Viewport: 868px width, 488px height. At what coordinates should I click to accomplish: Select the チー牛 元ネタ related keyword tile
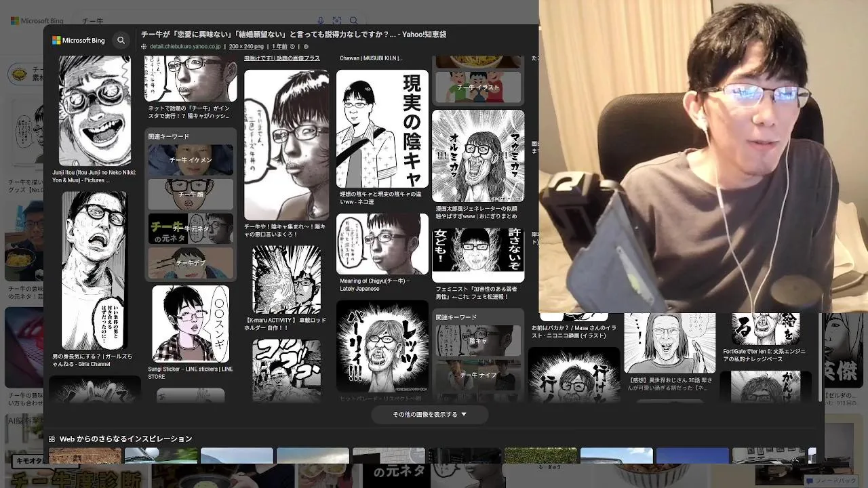tap(191, 229)
